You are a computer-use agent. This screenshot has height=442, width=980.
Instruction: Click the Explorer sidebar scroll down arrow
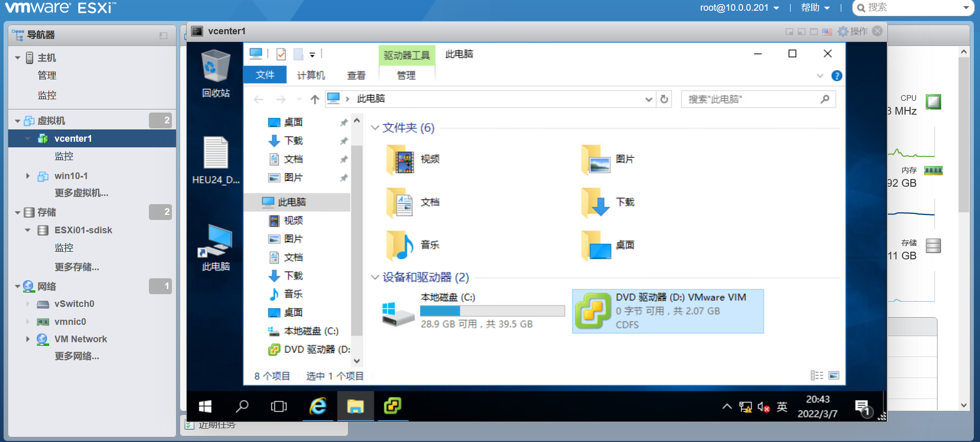coord(357,361)
